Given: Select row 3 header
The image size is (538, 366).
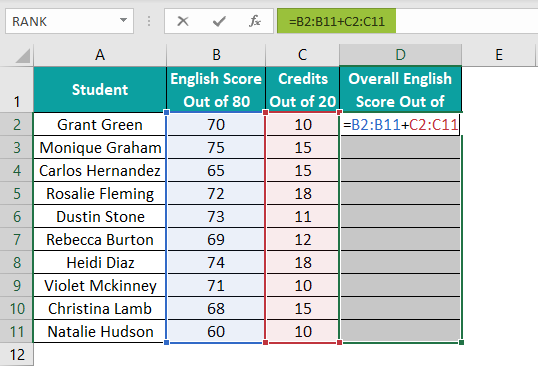Looking at the screenshot, I should click(x=16, y=147).
